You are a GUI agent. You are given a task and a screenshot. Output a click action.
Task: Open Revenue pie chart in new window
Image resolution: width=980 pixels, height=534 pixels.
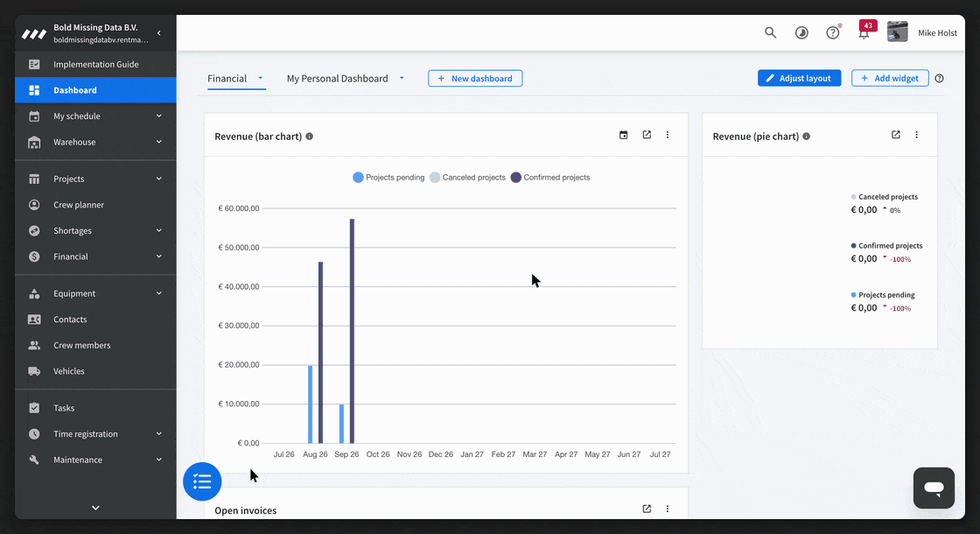point(896,135)
